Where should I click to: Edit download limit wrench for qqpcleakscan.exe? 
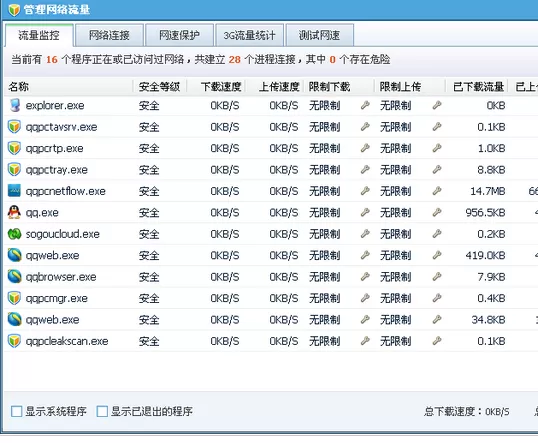click(x=365, y=341)
